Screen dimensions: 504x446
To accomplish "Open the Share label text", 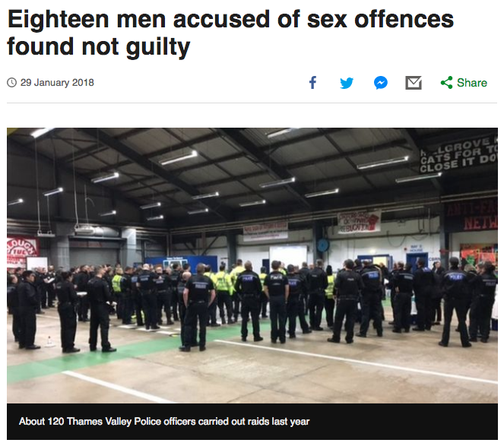I will coord(472,83).
